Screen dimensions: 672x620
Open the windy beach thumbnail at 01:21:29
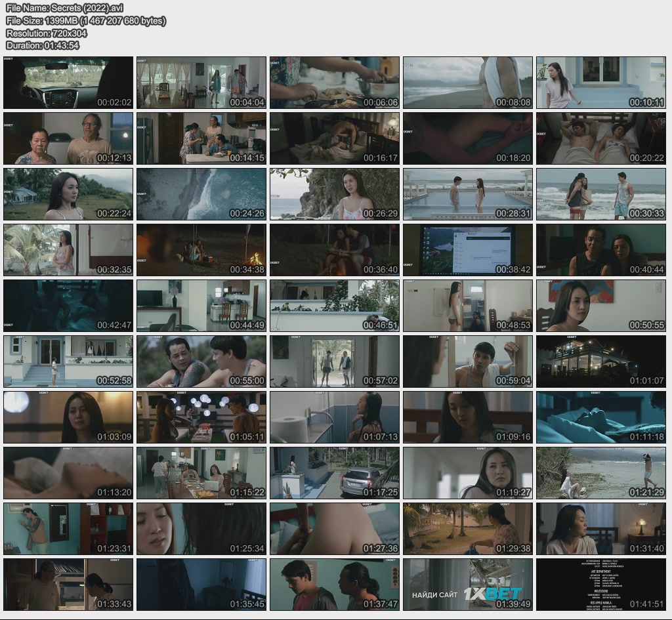(601, 472)
